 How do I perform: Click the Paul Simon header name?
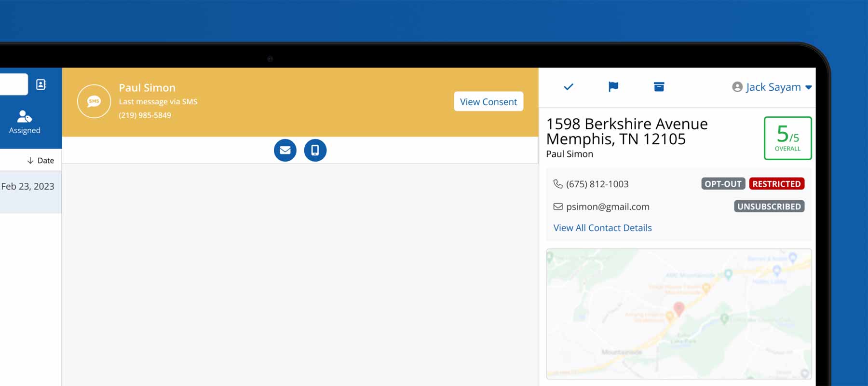click(147, 88)
